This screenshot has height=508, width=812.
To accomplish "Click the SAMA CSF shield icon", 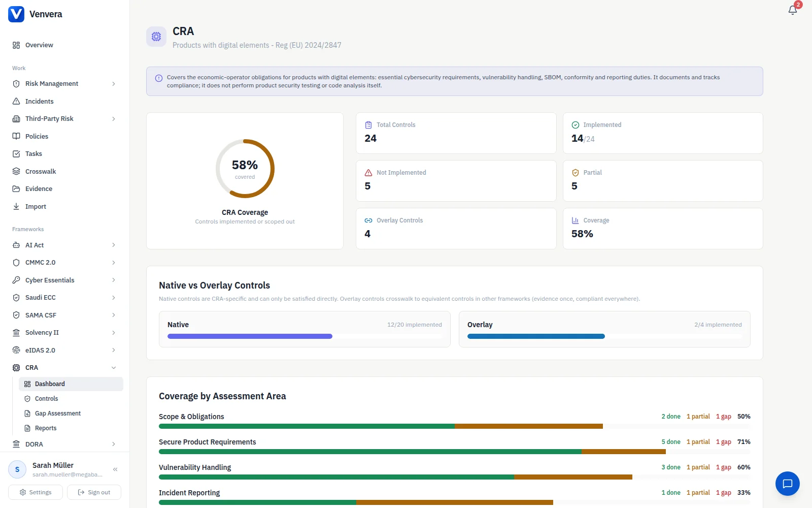I will point(16,315).
